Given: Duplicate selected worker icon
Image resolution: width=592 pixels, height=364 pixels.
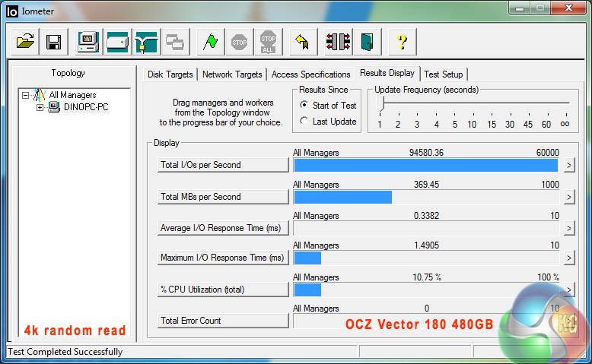Looking at the screenshot, I should (175, 42).
